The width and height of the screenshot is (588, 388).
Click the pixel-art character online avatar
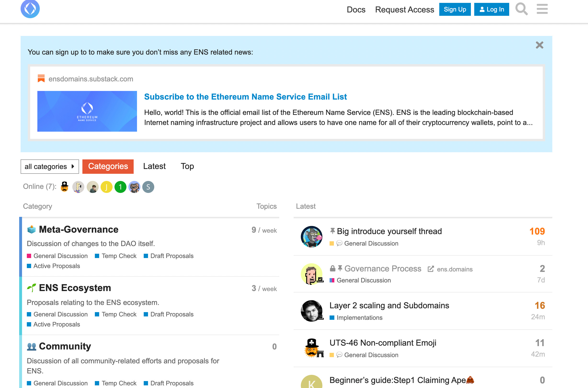pyautogui.click(x=78, y=187)
